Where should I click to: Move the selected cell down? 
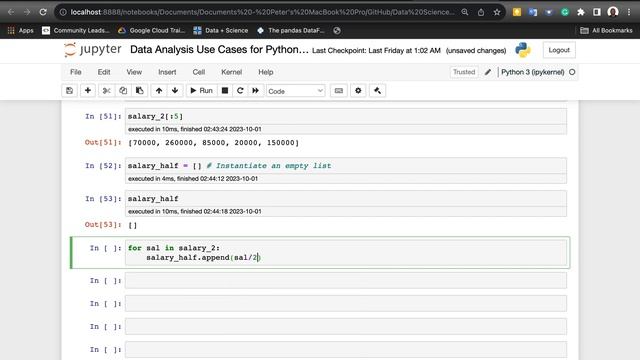point(175,91)
